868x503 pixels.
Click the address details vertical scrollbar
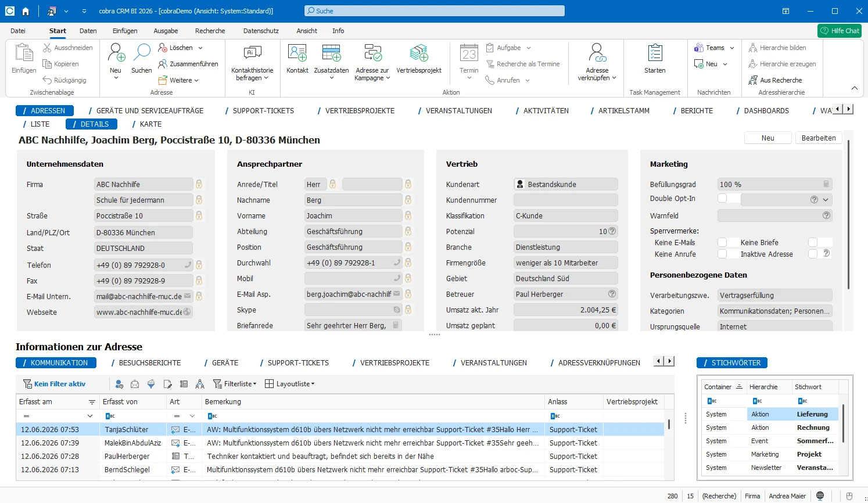[x=849, y=215]
